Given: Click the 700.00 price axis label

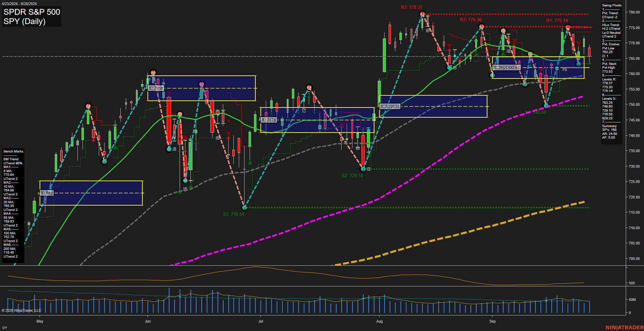Looking at the screenshot, I should (634, 259).
